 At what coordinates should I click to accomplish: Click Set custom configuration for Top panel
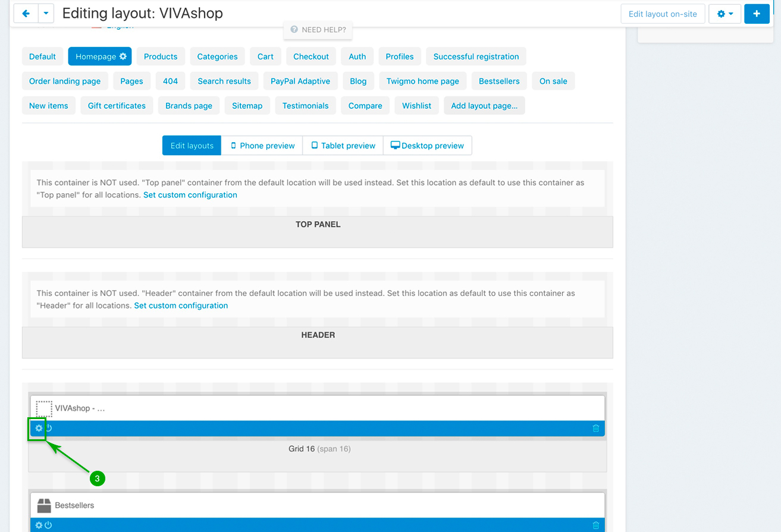coord(190,195)
